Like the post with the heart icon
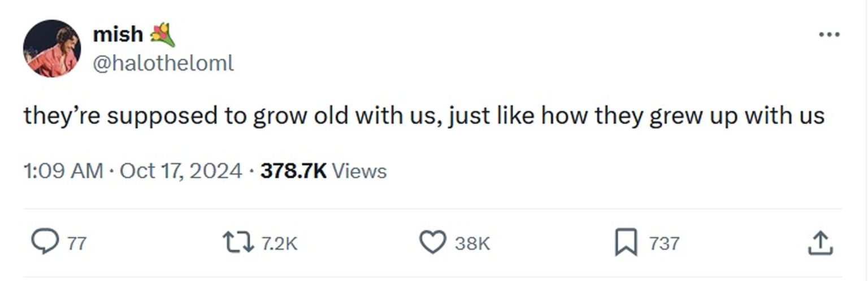Image resolution: width=868 pixels, height=281 pixels. (x=433, y=243)
